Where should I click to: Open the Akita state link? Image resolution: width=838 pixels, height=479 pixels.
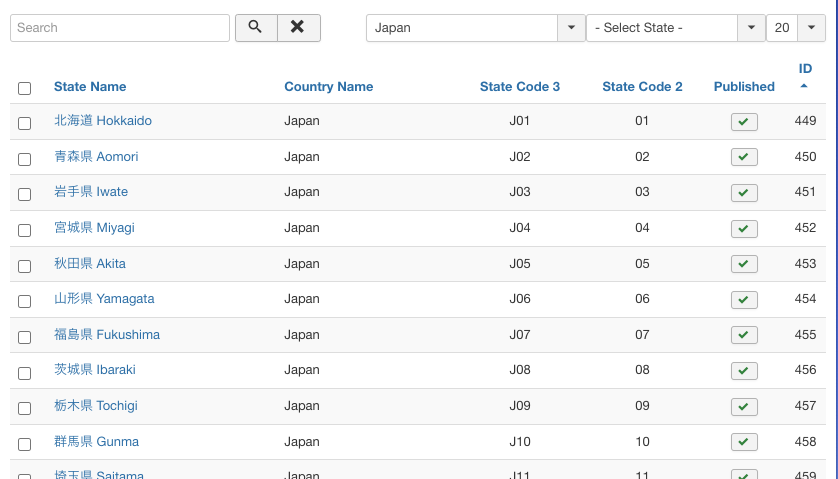point(90,264)
